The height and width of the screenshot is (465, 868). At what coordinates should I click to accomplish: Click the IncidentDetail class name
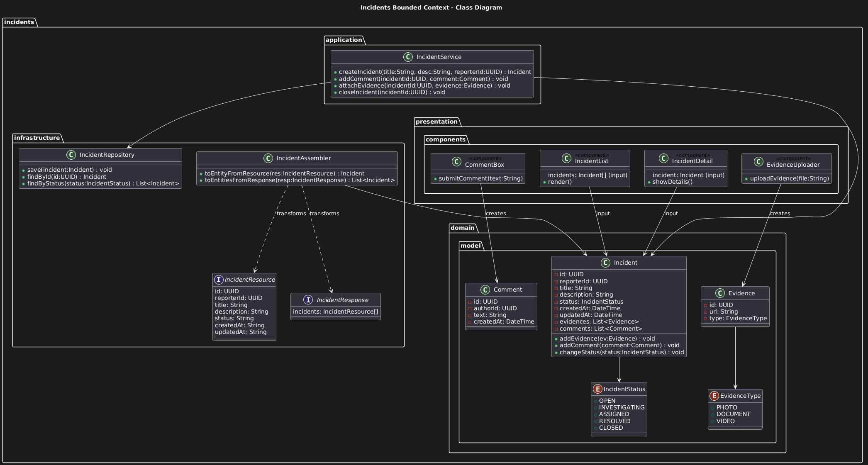pyautogui.click(x=692, y=161)
